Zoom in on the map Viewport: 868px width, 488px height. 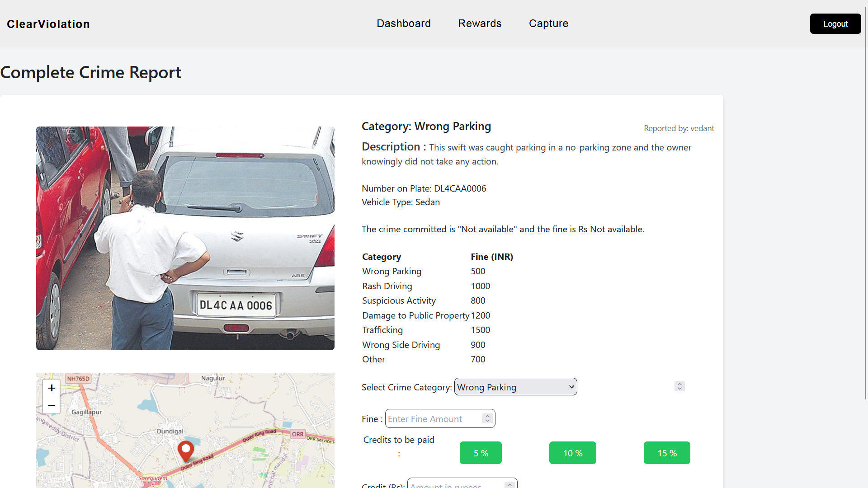[x=52, y=388]
